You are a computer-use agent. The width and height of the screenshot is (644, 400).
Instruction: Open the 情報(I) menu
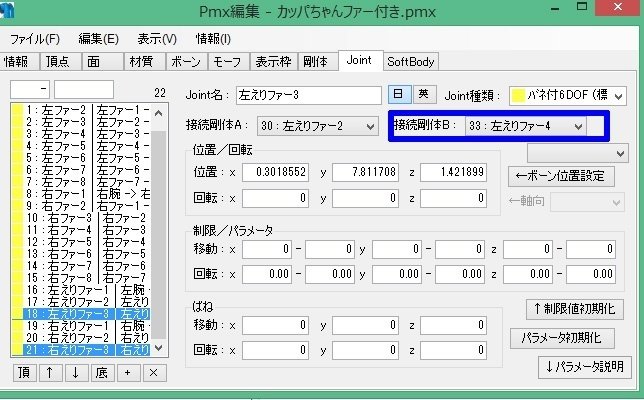pos(213,39)
